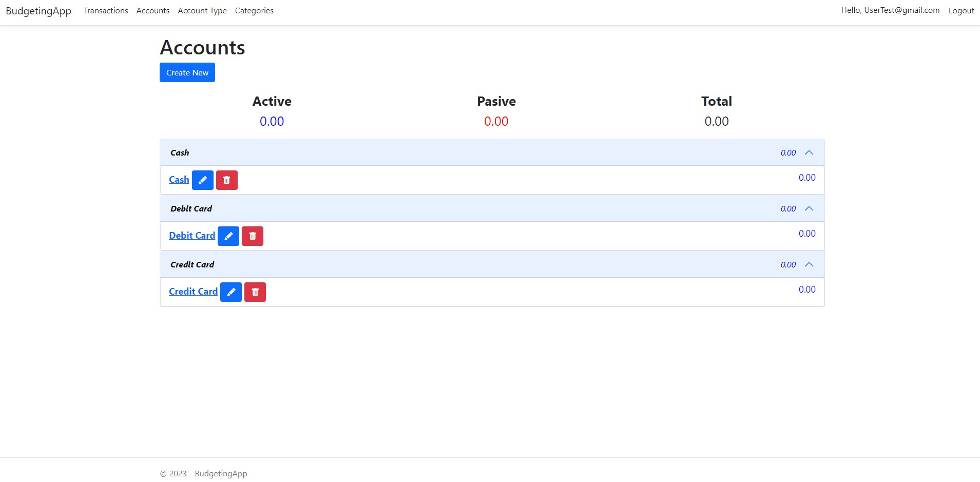Open the edit pencil icon for Credit Card

(230, 292)
